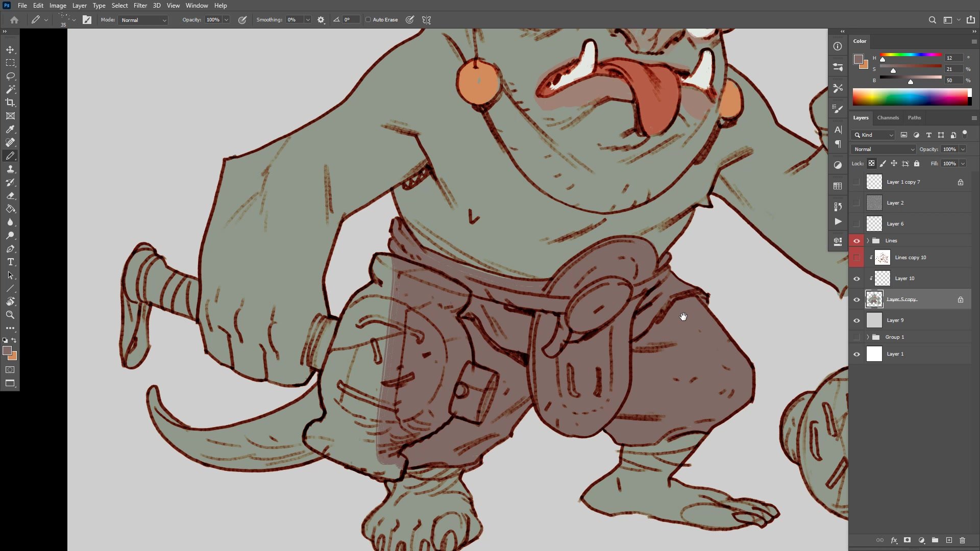This screenshot has width=980, height=551.
Task: Show Layer 2 by toggling visibility
Action: click(x=856, y=203)
